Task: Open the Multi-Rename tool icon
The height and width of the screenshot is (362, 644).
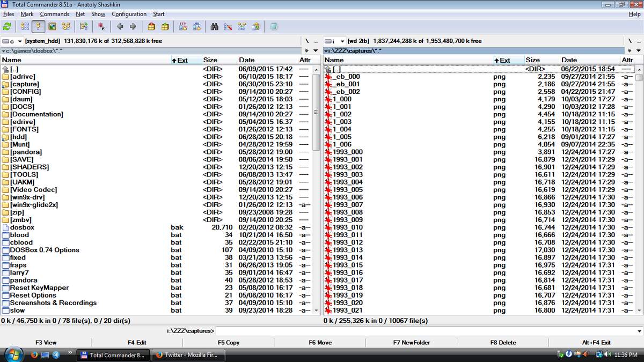Action: click(228, 26)
